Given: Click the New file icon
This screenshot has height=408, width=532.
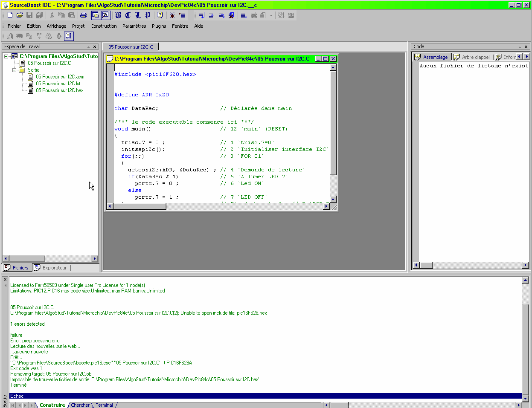Looking at the screenshot, I should pos(10,15).
